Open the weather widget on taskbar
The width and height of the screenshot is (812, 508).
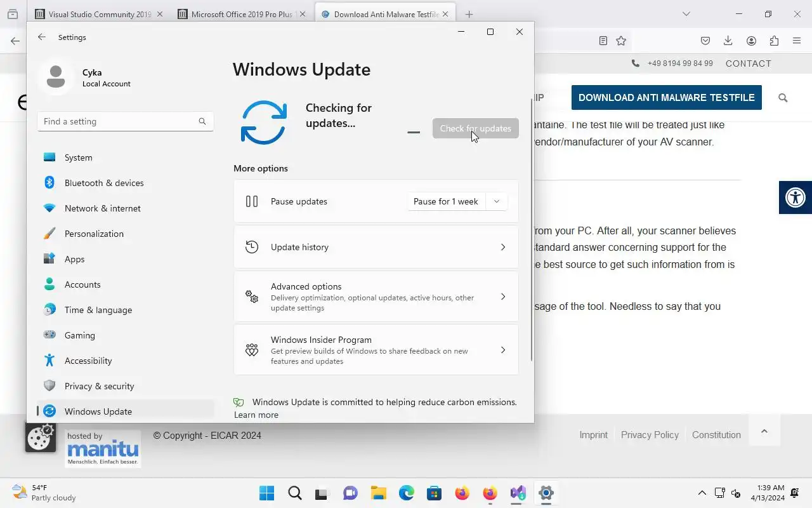click(x=44, y=493)
